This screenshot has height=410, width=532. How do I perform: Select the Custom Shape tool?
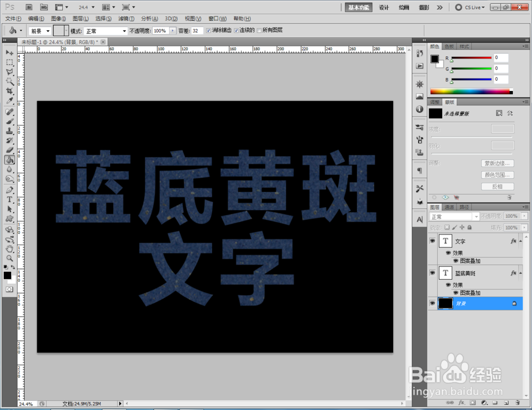(x=10, y=219)
